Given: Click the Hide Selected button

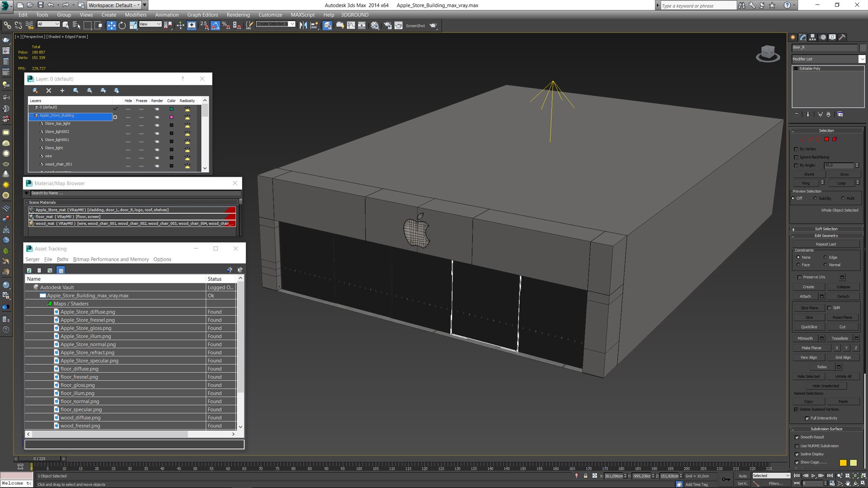Looking at the screenshot, I should pyautogui.click(x=808, y=376).
